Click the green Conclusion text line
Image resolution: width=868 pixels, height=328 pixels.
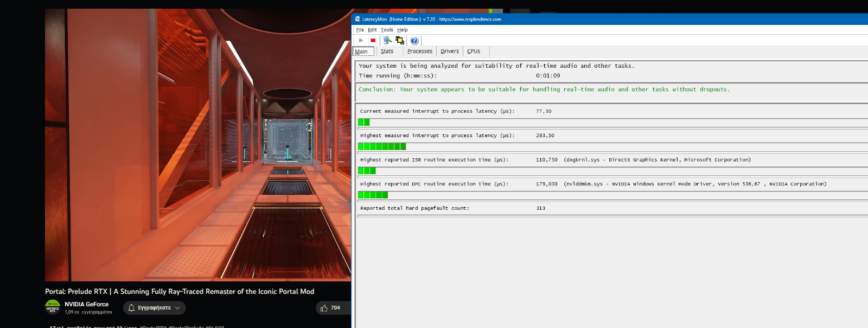pyautogui.click(x=544, y=89)
